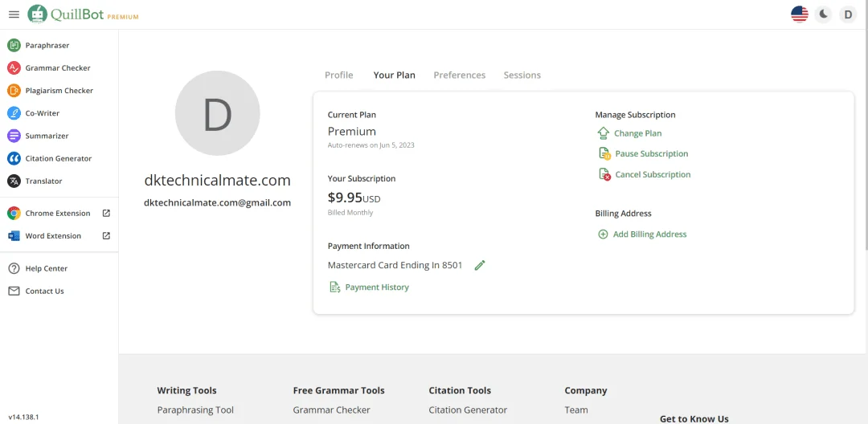Viewport: 868px width, 424px height.
Task: Collapse the sidebar with hamburger menu
Action: pos(14,14)
